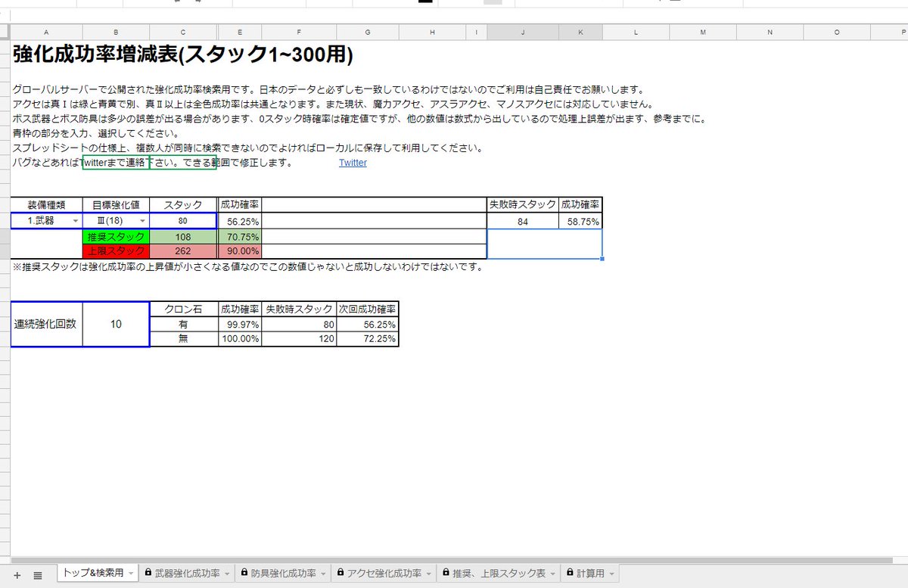This screenshot has width=908, height=588.
Task: Select column K header
Action: point(580,32)
